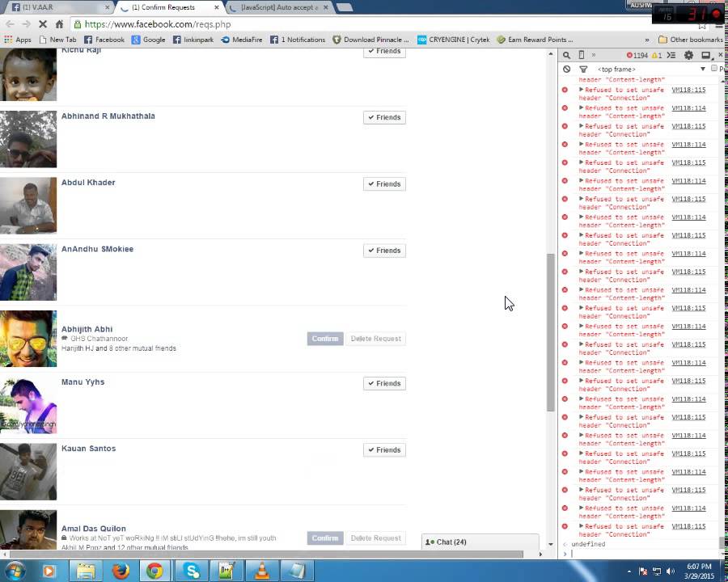Open Earn Reward Points bookmark
The width and height of the screenshot is (728, 582).
(x=535, y=40)
